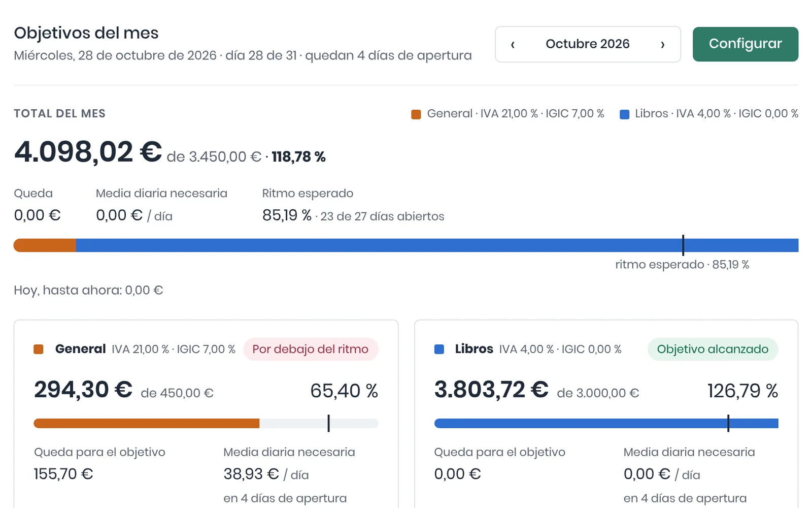Screen dimensions: 812x508
Task: Click the 126,79 % Libros percentage
Action: 743,391
